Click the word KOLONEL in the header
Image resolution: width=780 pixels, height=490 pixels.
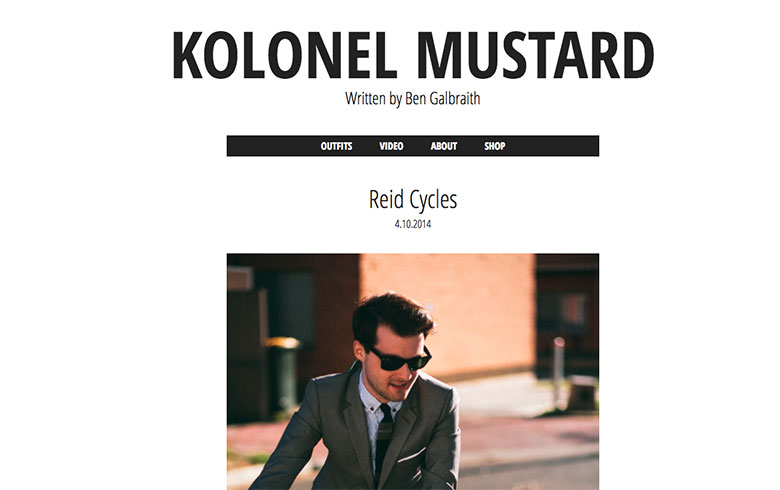point(284,55)
